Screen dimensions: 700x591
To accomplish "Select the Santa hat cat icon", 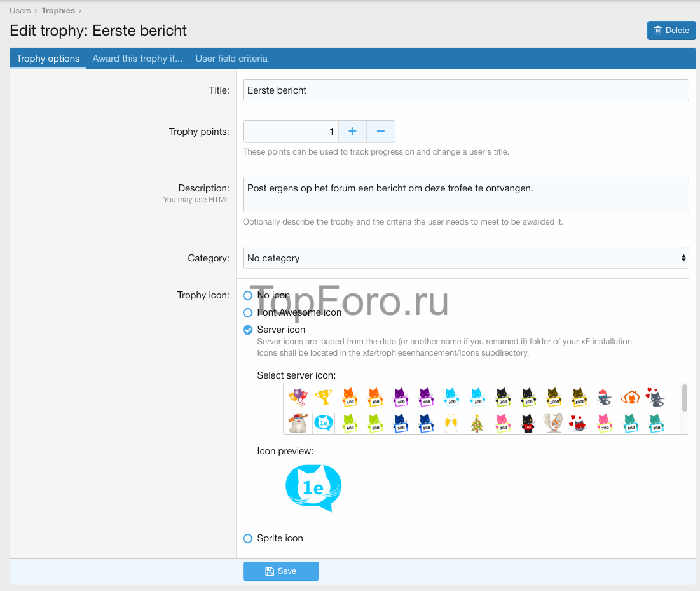I will point(605,398).
